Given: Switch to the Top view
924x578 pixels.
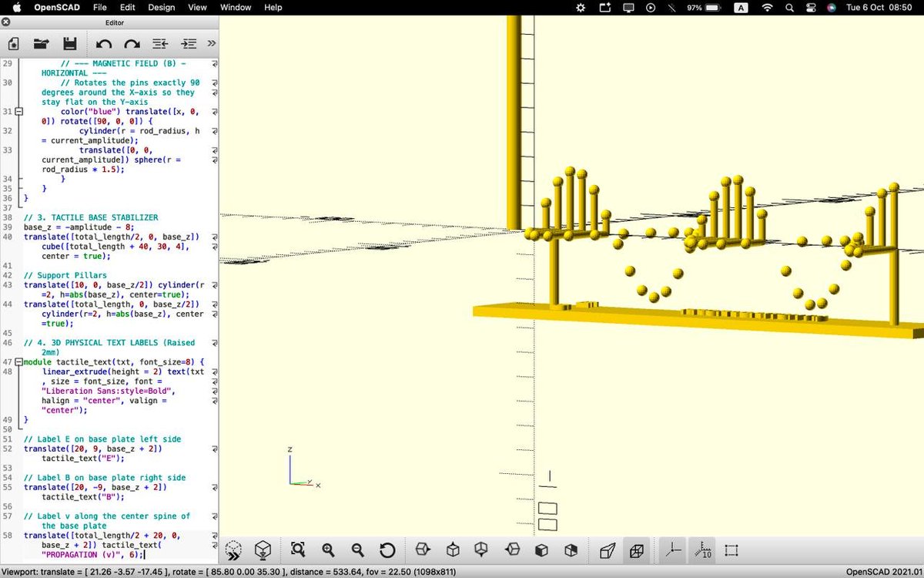Looking at the screenshot, I should [x=453, y=550].
